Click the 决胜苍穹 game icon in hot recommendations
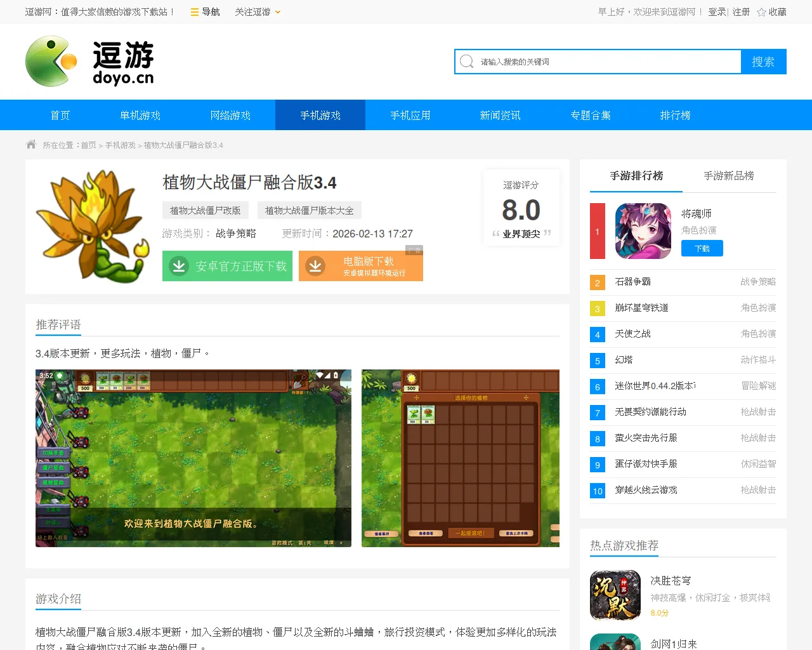 pyautogui.click(x=615, y=595)
